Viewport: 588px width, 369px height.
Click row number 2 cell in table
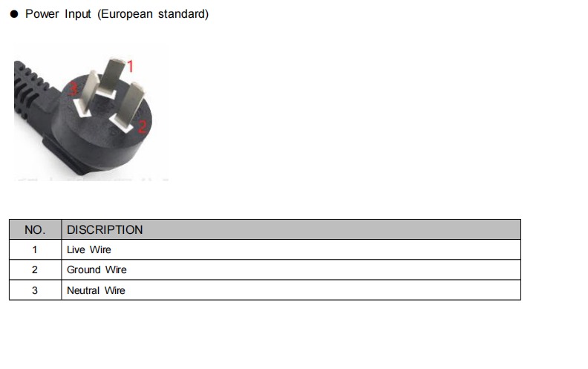35,270
